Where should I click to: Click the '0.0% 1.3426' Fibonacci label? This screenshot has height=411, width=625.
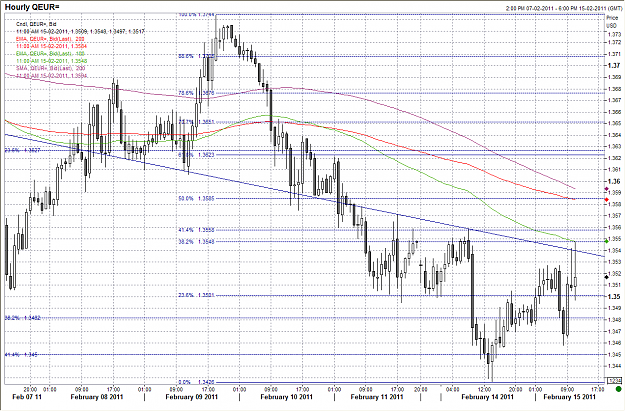pyautogui.click(x=196, y=382)
